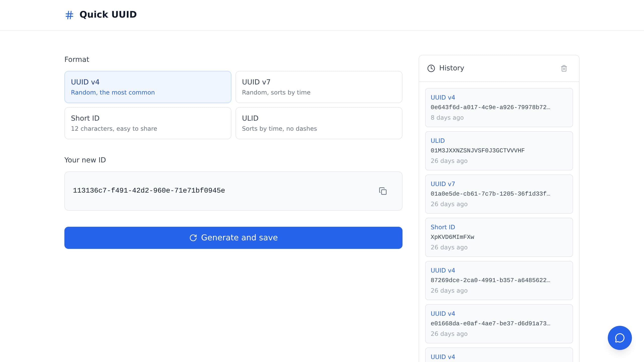Screen dimensions: 644x362
Task: Open history entry e01668da-e0af-4ae7
Action: 499,324
